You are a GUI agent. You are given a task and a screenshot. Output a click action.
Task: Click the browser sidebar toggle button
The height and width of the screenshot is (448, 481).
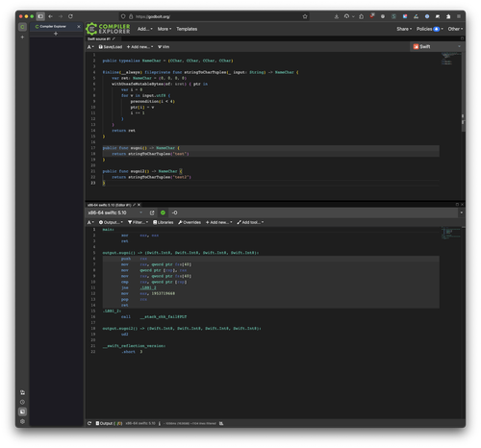pos(40,16)
